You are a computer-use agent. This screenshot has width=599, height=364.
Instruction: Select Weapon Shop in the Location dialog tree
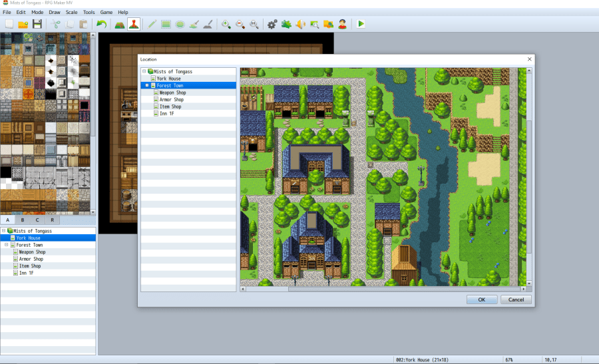coord(172,92)
